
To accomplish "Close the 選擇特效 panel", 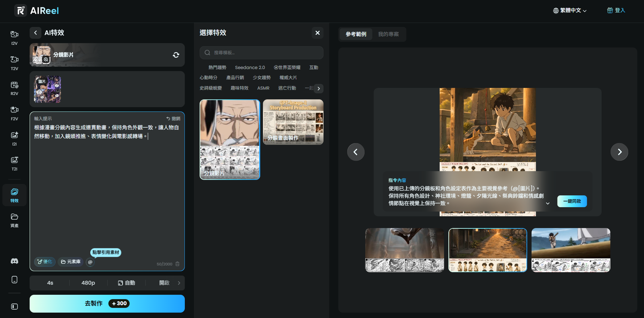I will [317, 33].
